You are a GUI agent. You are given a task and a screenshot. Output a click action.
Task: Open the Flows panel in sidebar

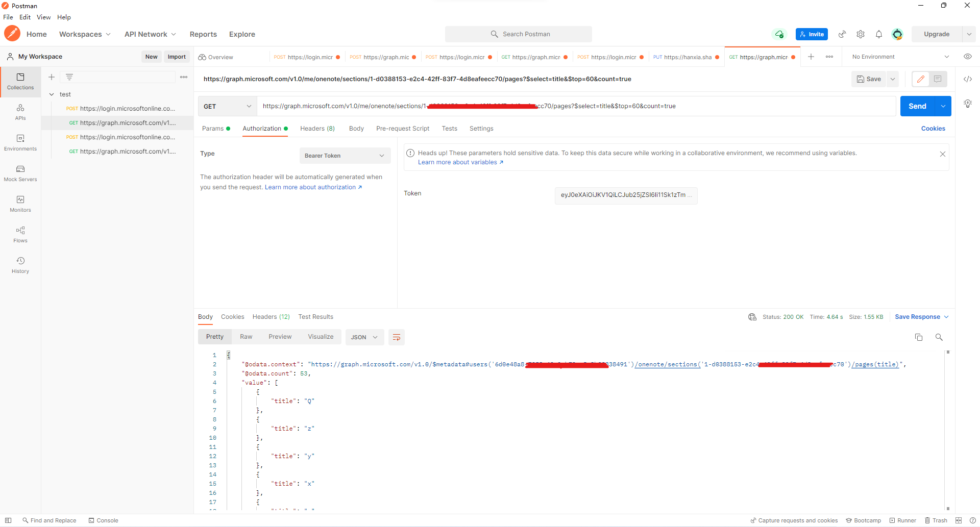tap(20, 234)
